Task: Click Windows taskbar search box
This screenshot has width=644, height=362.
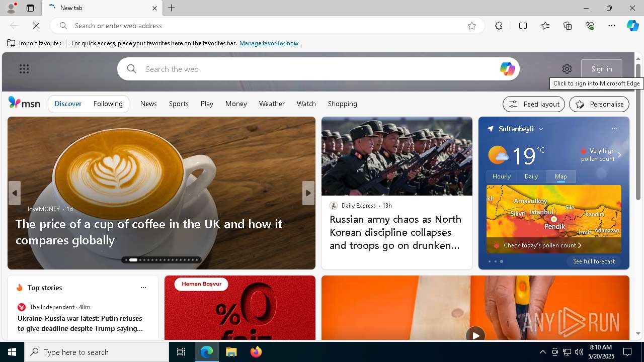Action: [97, 352]
